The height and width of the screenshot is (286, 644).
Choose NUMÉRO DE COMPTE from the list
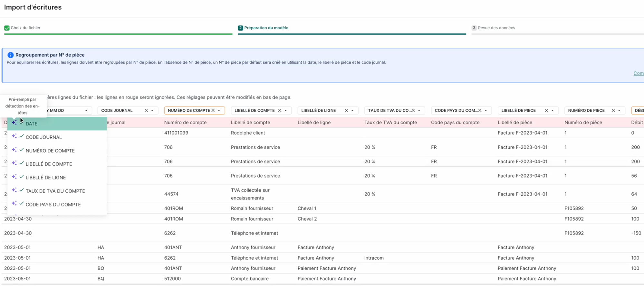tap(50, 151)
